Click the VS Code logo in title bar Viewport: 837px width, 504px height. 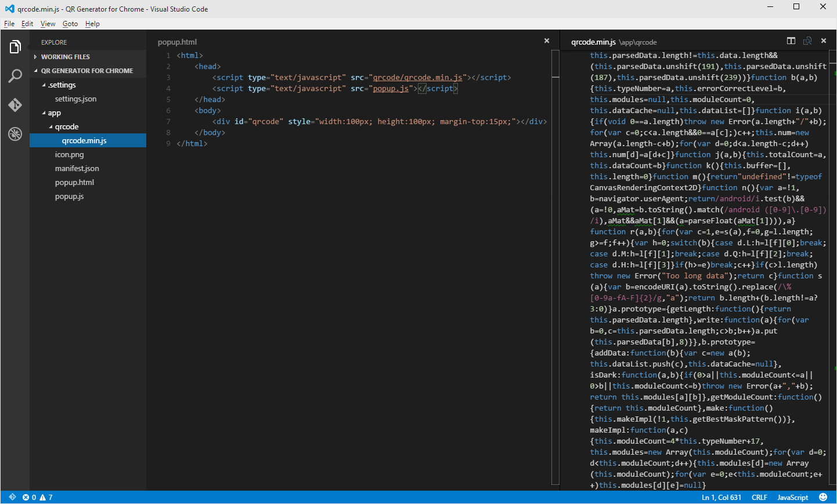[x=9, y=9]
